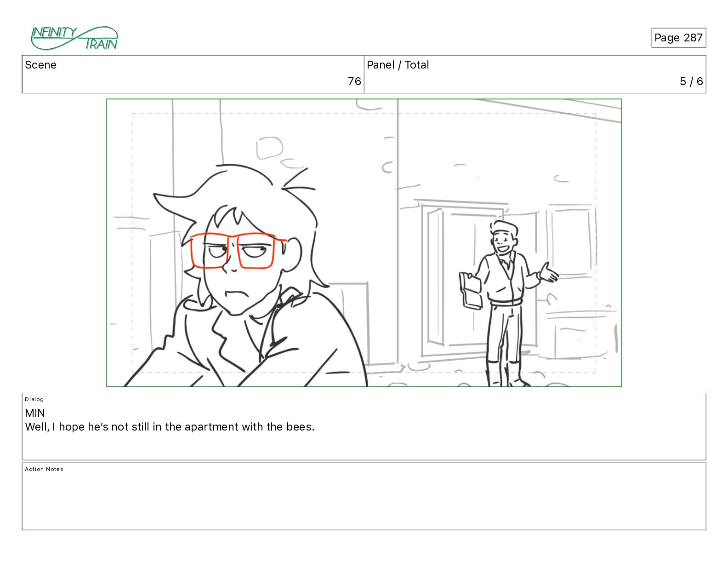Click the Page 287 label
Image resolution: width=728 pixels, height=563 pixels.
click(678, 38)
